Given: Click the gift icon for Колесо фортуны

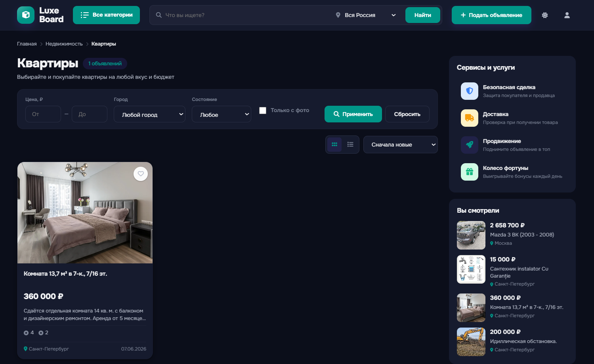Looking at the screenshot, I should (470, 172).
